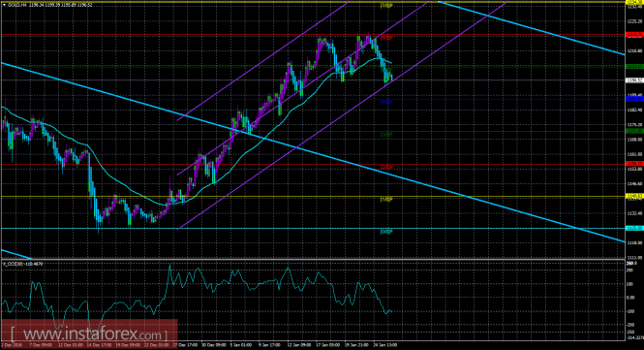
Task: Click the white current price tag on the scale
Action: (x=633, y=80)
